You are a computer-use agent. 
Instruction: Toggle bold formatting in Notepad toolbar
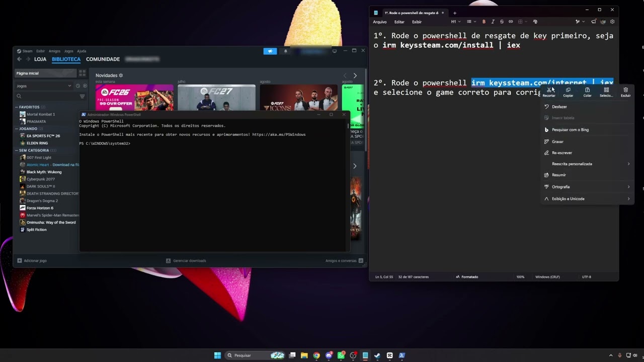[484, 22]
